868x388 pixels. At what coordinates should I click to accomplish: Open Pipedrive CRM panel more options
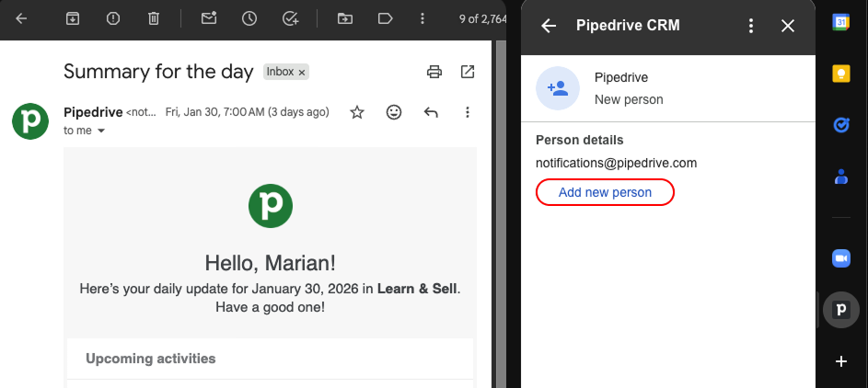(752, 26)
